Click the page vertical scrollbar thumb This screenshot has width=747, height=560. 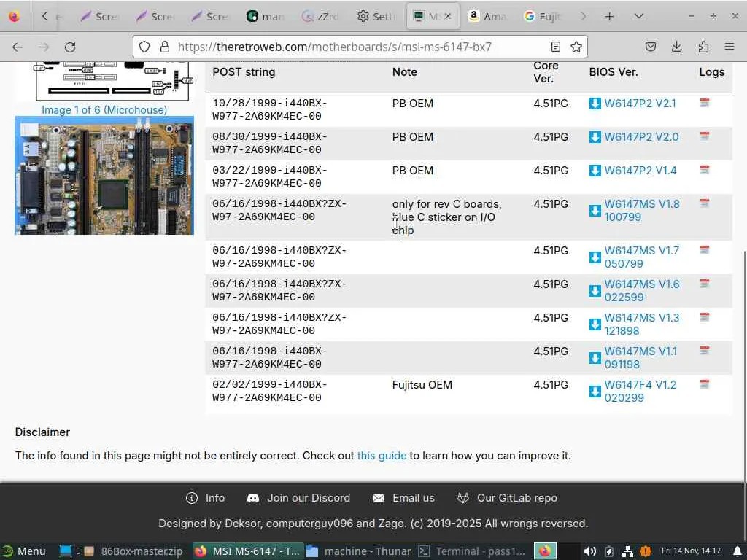743,367
